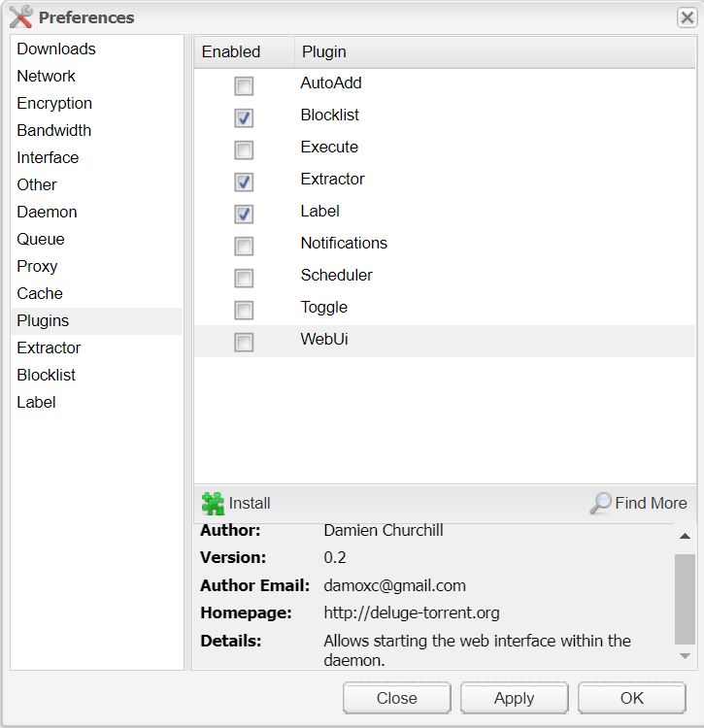Enable the Scheduler plugin checkbox
704x728 pixels.
pyautogui.click(x=244, y=279)
